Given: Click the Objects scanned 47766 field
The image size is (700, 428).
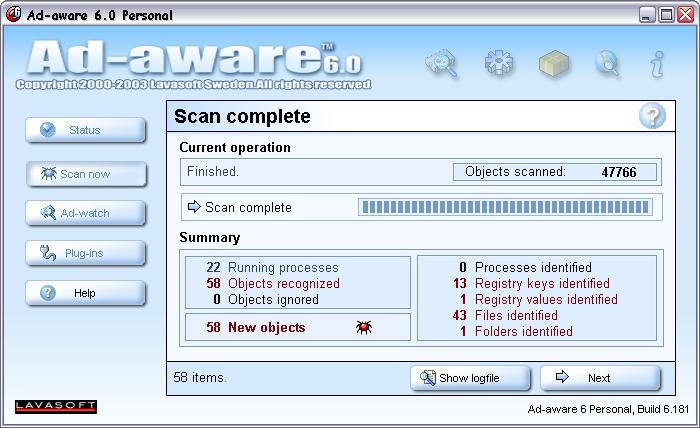Looking at the screenshot, I should [555, 172].
